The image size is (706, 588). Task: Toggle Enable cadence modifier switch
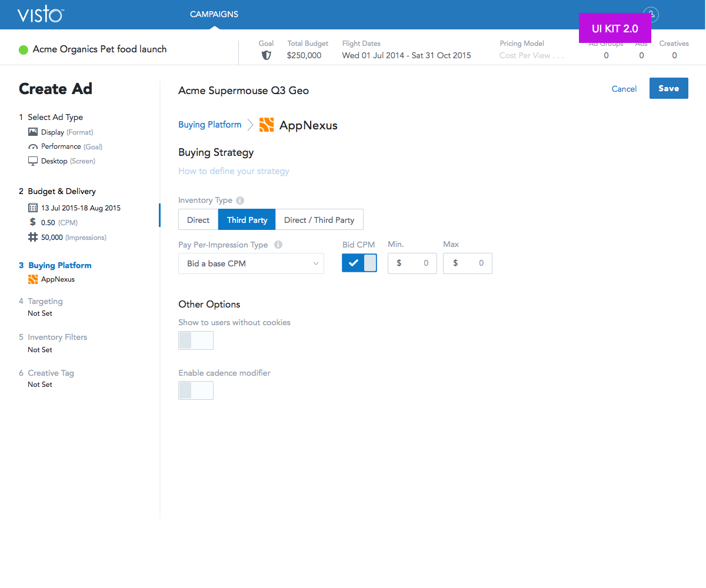[196, 390]
